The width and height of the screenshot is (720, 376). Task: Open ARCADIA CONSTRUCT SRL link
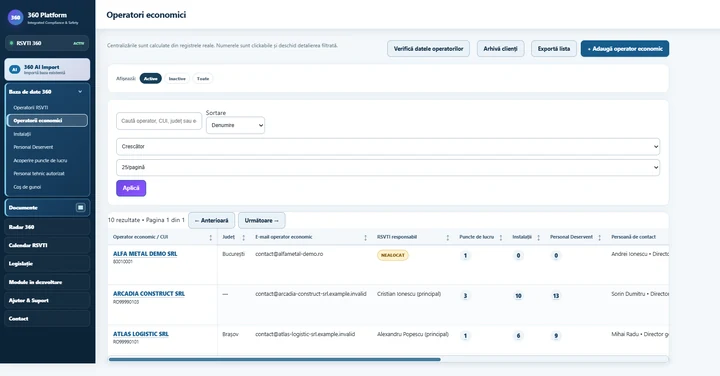pyautogui.click(x=149, y=293)
